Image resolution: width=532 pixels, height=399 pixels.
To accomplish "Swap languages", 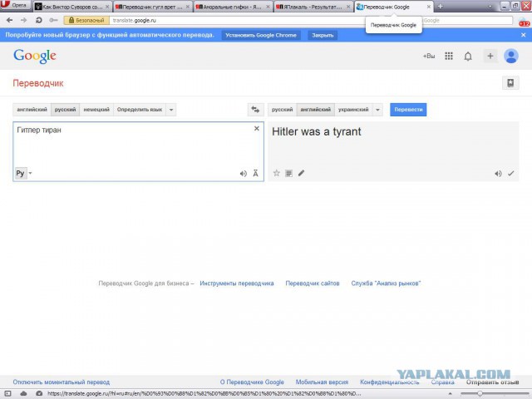I will (x=255, y=110).
